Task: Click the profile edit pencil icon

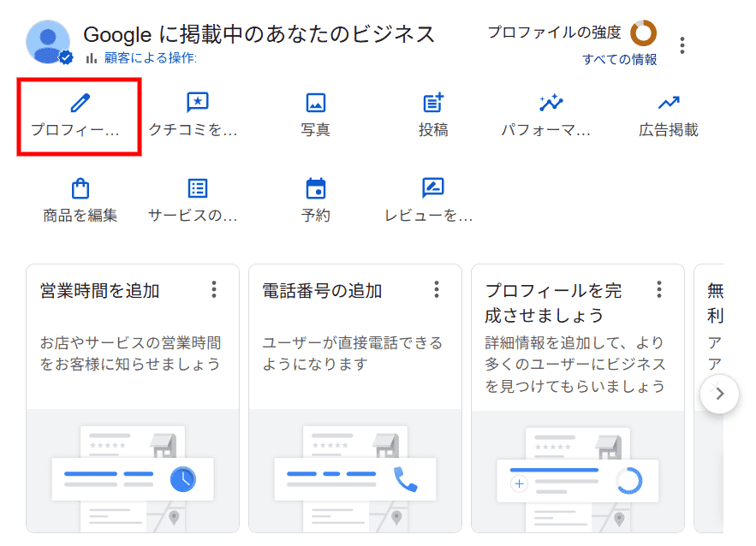Action: click(x=80, y=103)
